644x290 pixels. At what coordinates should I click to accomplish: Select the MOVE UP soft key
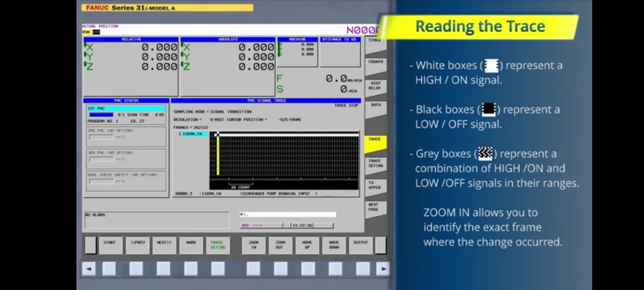point(307,245)
